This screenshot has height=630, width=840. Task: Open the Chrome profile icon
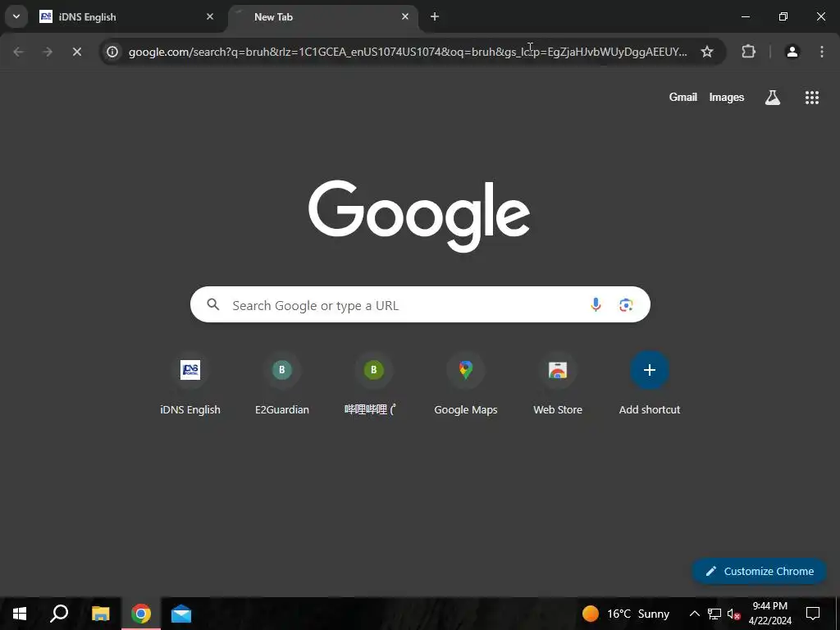[x=792, y=52]
